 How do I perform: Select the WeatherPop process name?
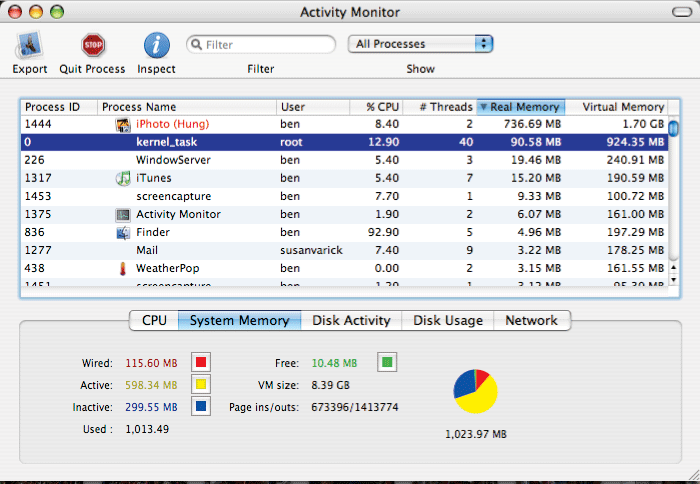click(167, 268)
